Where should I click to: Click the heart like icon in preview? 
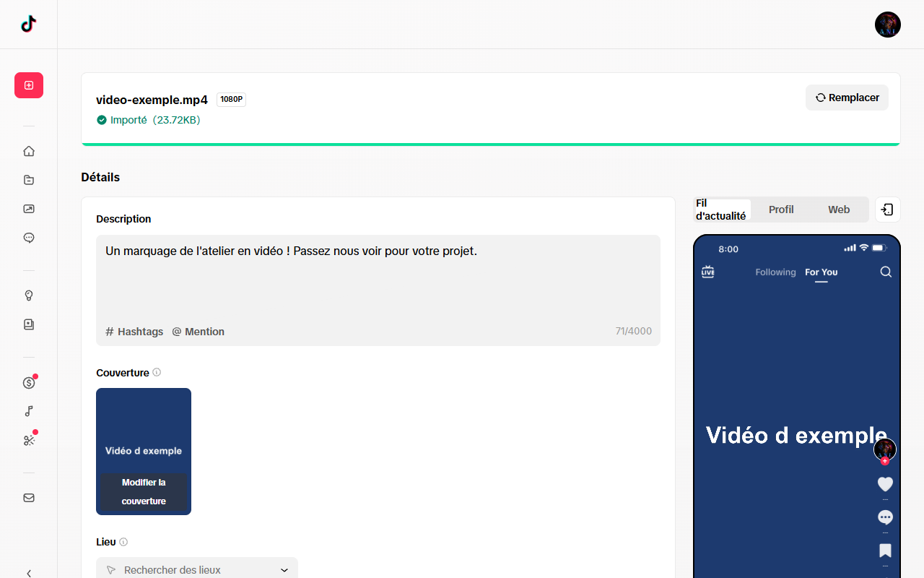tap(885, 484)
